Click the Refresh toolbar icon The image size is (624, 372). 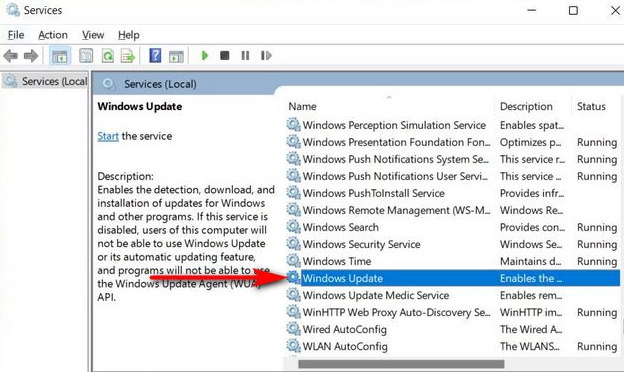pyautogui.click(x=108, y=56)
